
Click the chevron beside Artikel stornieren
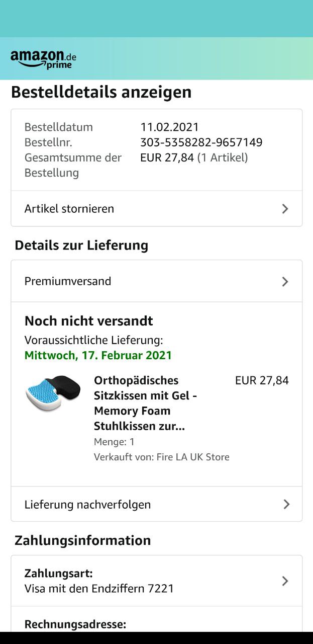pos(285,209)
